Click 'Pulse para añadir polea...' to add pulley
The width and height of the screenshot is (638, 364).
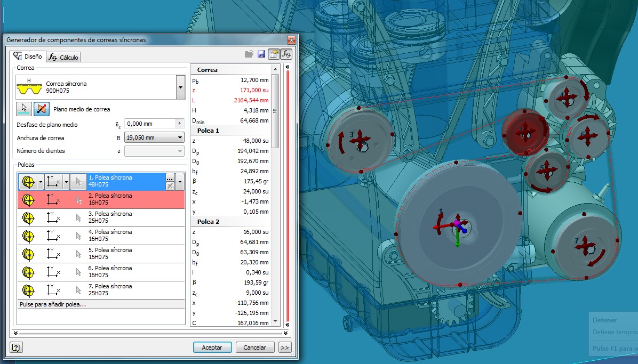[x=101, y=304]
